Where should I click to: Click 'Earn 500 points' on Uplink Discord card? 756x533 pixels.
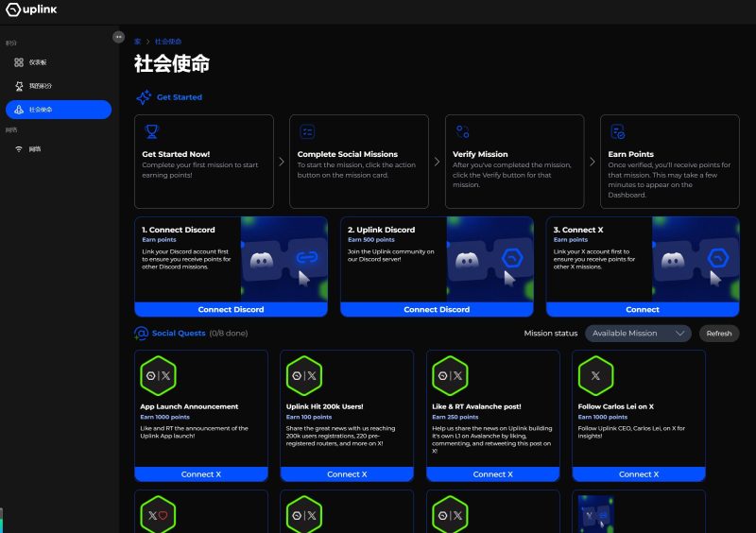pos(371,240)
